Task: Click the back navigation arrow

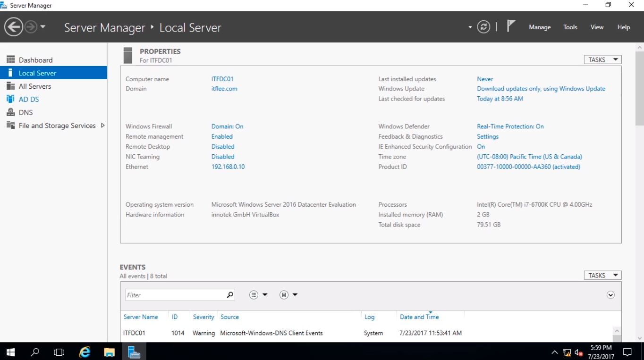Action: 14,27
